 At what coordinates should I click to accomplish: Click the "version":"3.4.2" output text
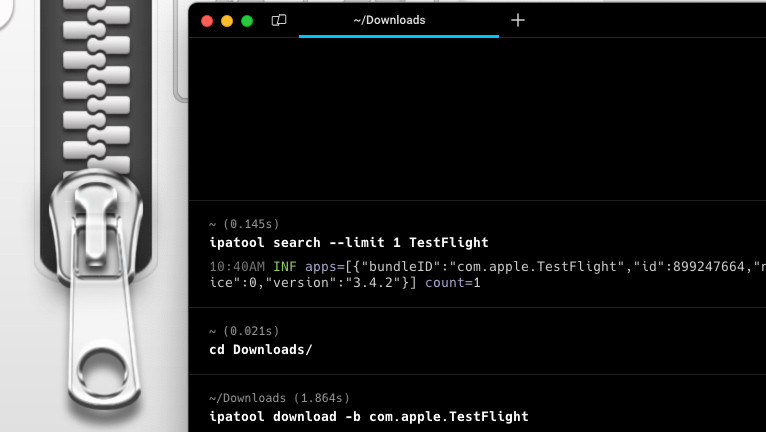333,282
